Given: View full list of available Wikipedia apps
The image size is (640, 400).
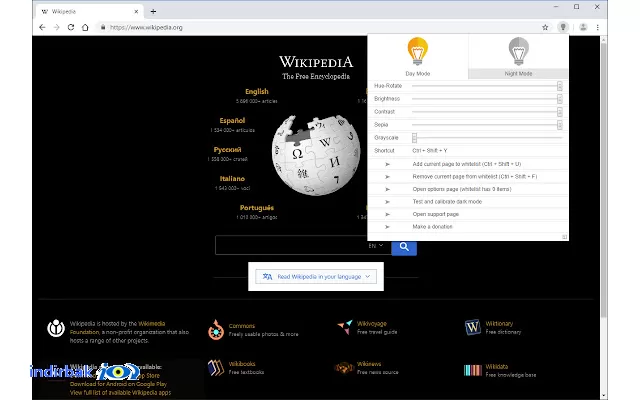Looking at the screenshot, I should pos(120,393).
